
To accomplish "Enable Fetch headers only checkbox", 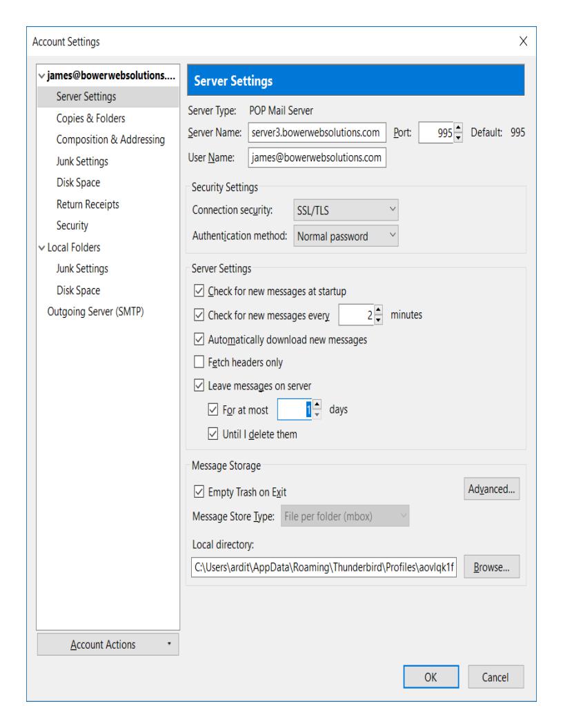I will (199, 362).
